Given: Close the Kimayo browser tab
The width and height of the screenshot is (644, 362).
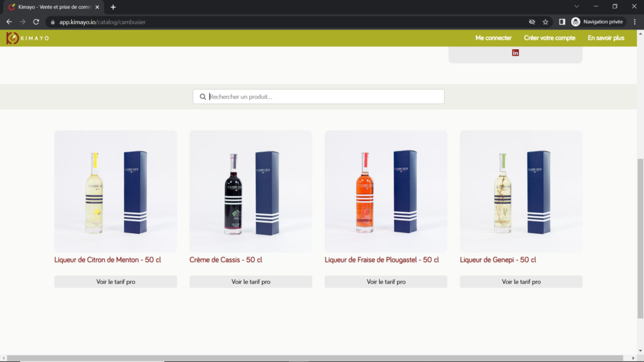Looking at the screenshot, I should [x=97, y=7].
